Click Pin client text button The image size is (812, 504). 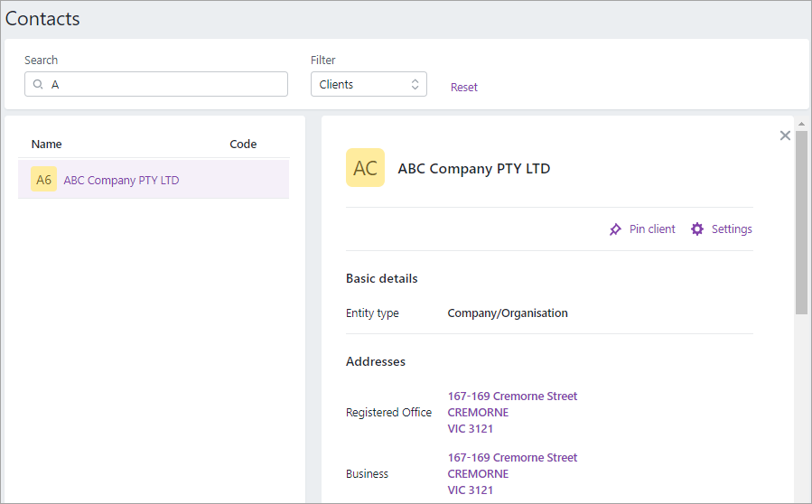pyautogui.click(x=652, y=229)
